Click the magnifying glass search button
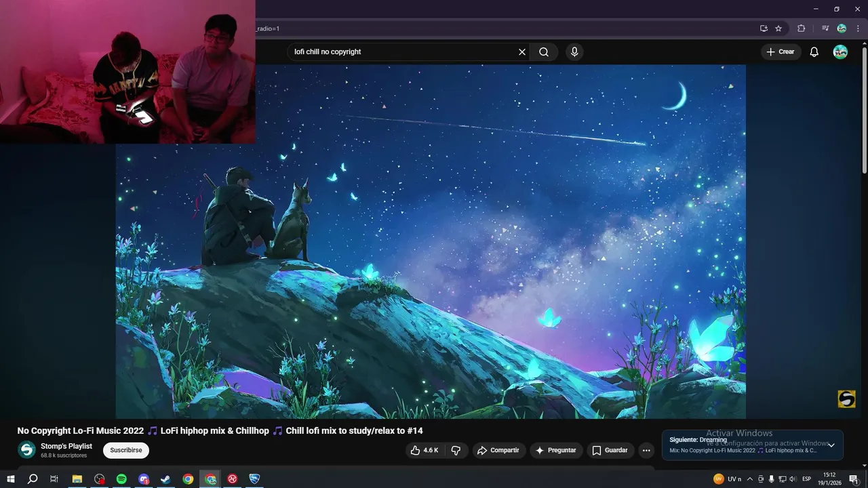 [544, 52]
